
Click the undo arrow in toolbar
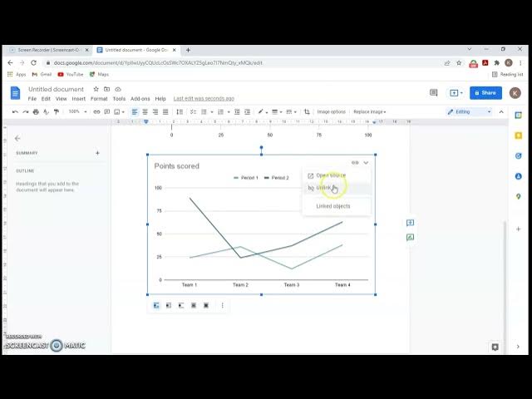click(x=15, y=111)
